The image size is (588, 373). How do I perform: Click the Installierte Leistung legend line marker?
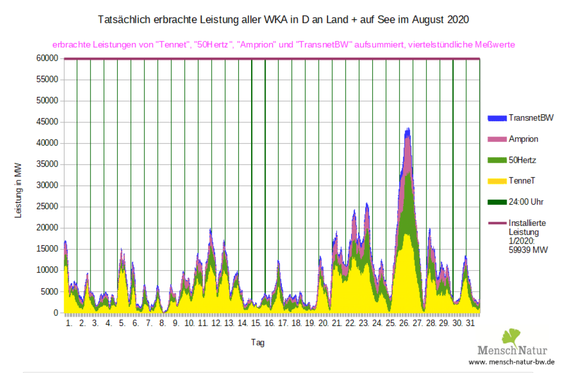pyautogui.click(x=497, y=223)
